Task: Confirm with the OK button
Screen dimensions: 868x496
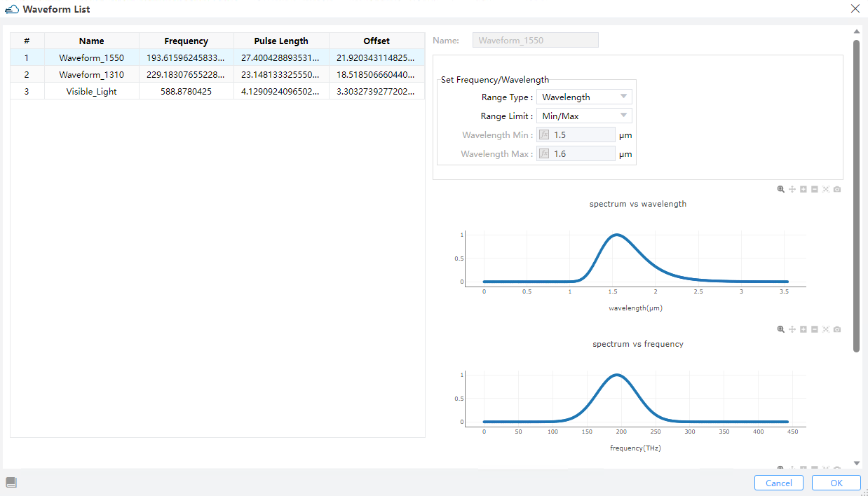Action: (x=836, y=483)
